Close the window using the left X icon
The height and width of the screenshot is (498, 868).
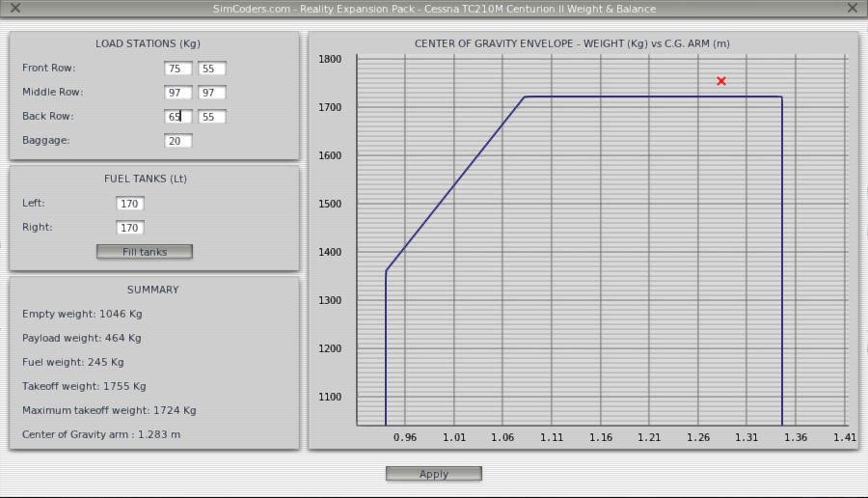(15, 8)
